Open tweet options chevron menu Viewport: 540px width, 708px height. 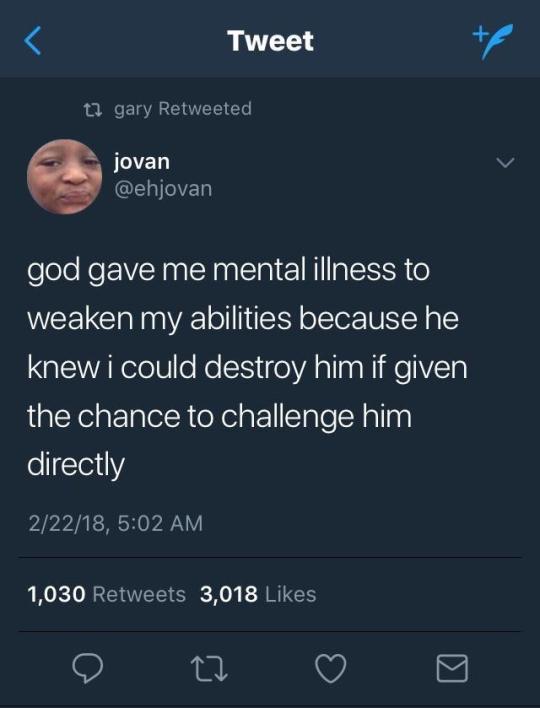[505, 162]
